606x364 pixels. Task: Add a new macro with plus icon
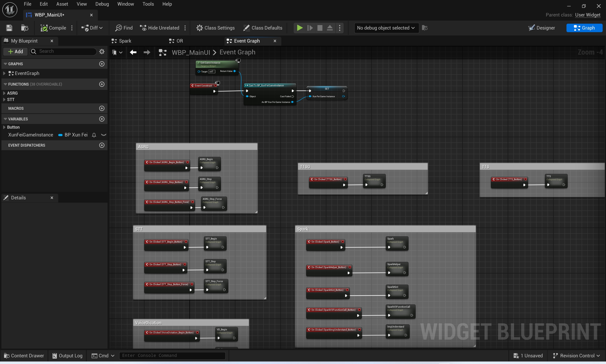tap(102, 108)
